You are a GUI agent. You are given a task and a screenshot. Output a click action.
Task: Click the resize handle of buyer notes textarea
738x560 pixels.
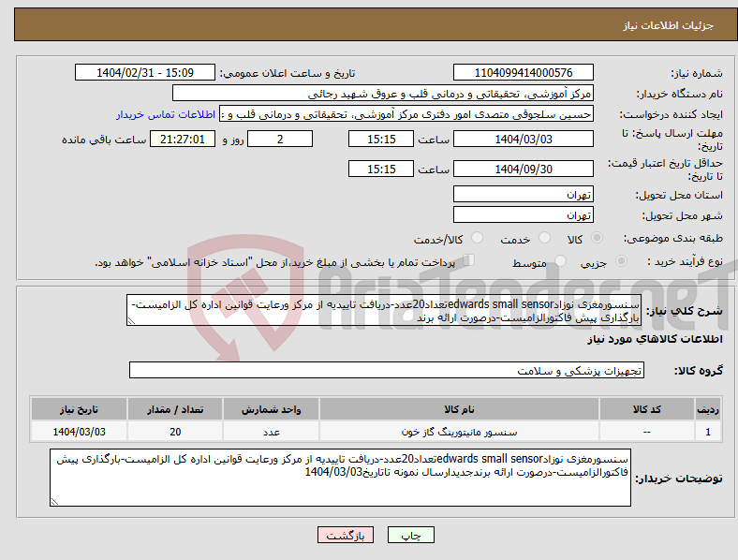54,502
